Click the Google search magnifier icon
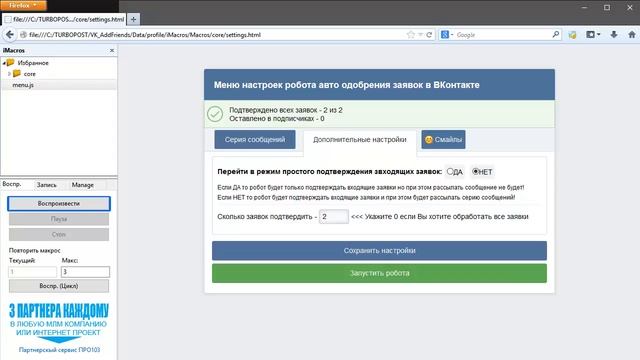Viewport: 640px width, 360px height. click(x=556, y=35)
